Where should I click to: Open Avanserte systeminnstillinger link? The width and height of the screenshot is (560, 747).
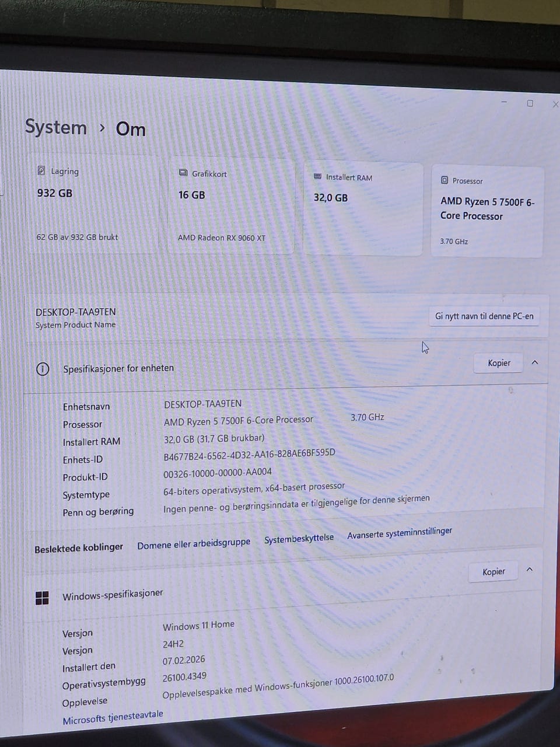400,533
